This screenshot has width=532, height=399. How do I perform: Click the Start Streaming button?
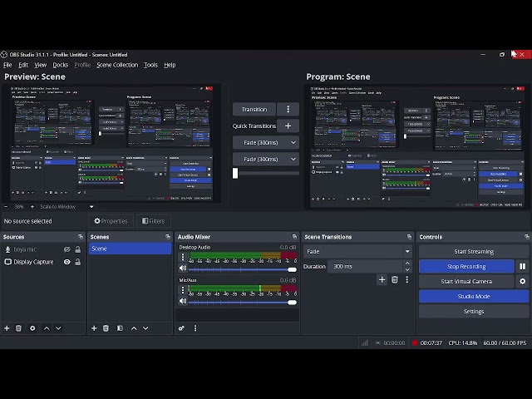[x=473, y=252]
